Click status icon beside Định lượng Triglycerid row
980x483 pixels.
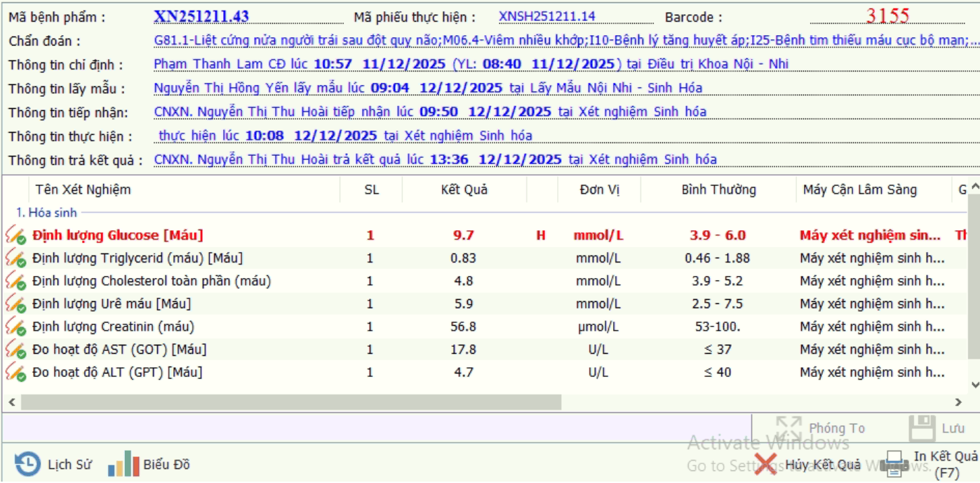(x=15, y=259)
